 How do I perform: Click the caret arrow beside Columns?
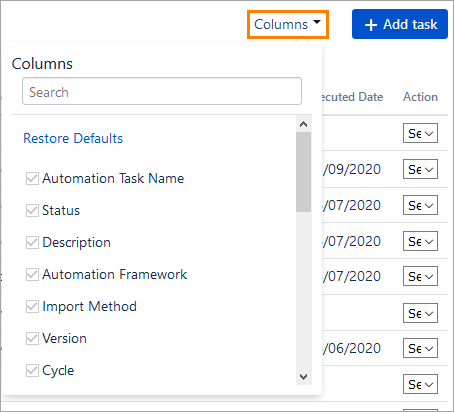317,22
